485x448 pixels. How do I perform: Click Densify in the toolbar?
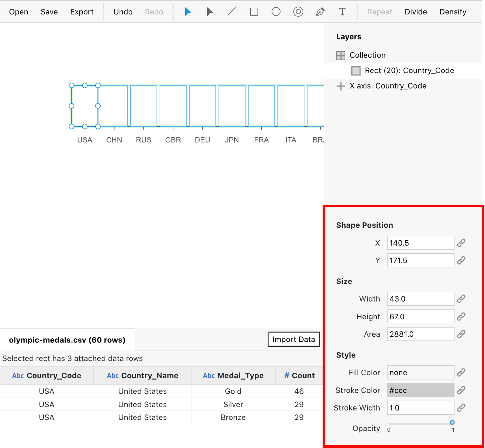tap(453, 12)
